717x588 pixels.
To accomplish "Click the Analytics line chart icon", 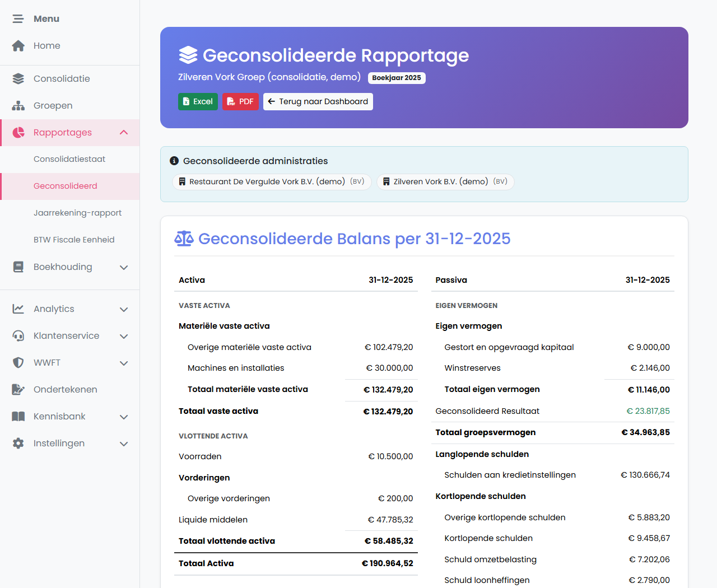I will point(18,309).
